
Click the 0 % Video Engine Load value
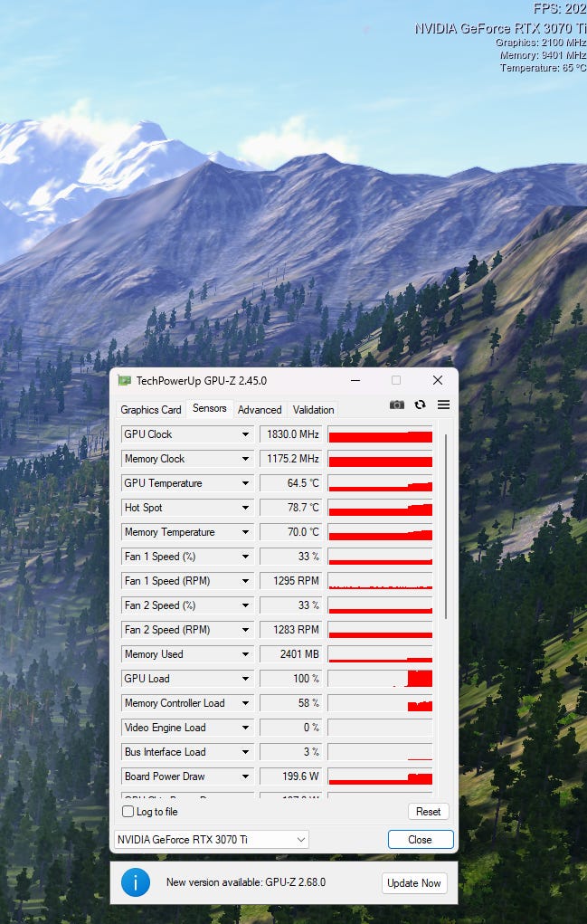coord(291,728)
